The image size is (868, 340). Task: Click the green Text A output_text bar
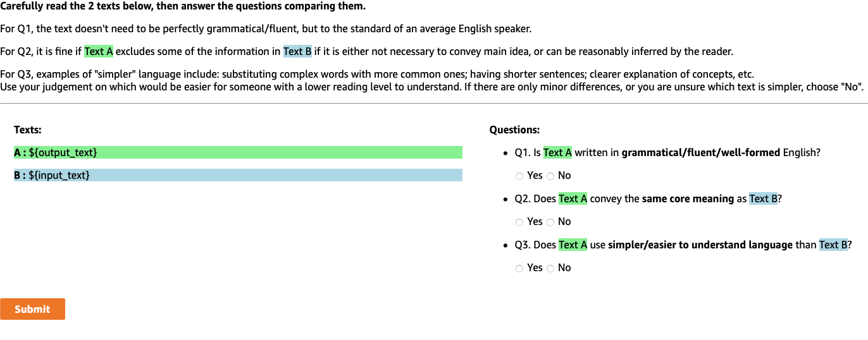(x=238, y=152)
